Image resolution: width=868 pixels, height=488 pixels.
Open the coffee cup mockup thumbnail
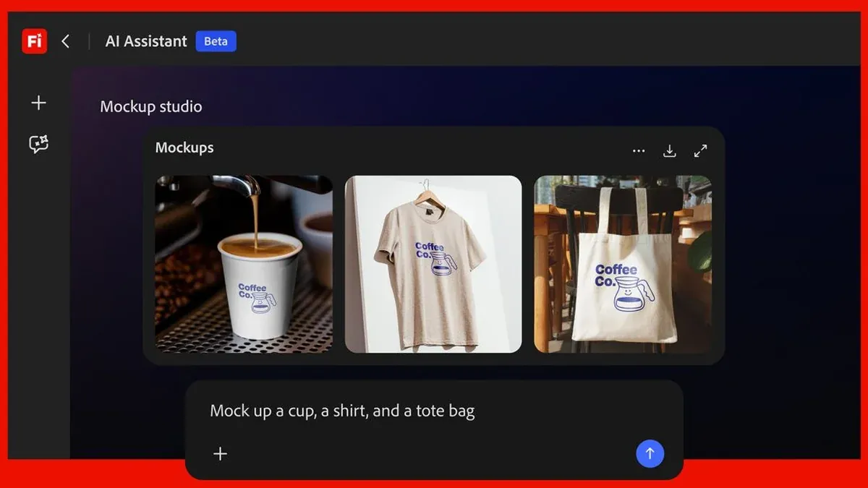click(x=244, y=264)
